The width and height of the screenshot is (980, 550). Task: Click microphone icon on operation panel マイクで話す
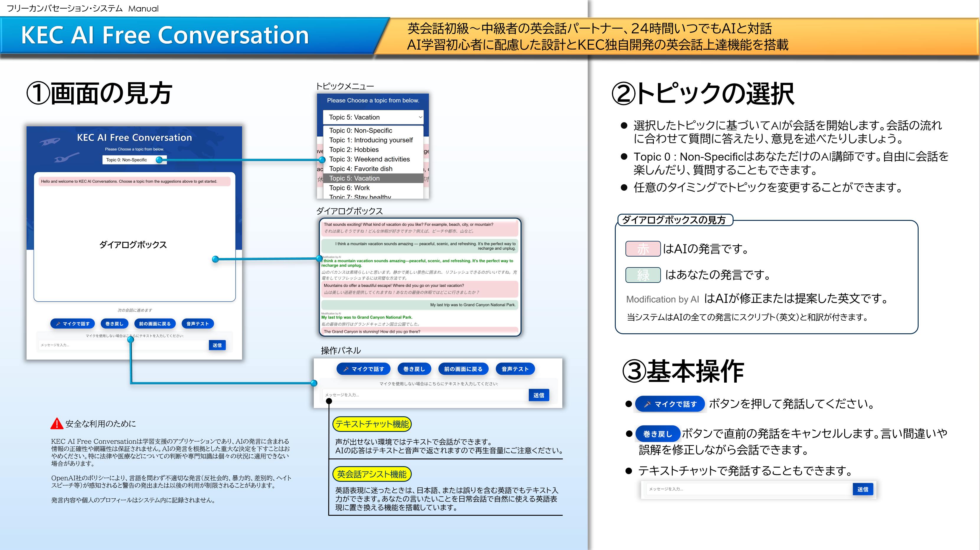pyautogui.click(x=346, y=369)
